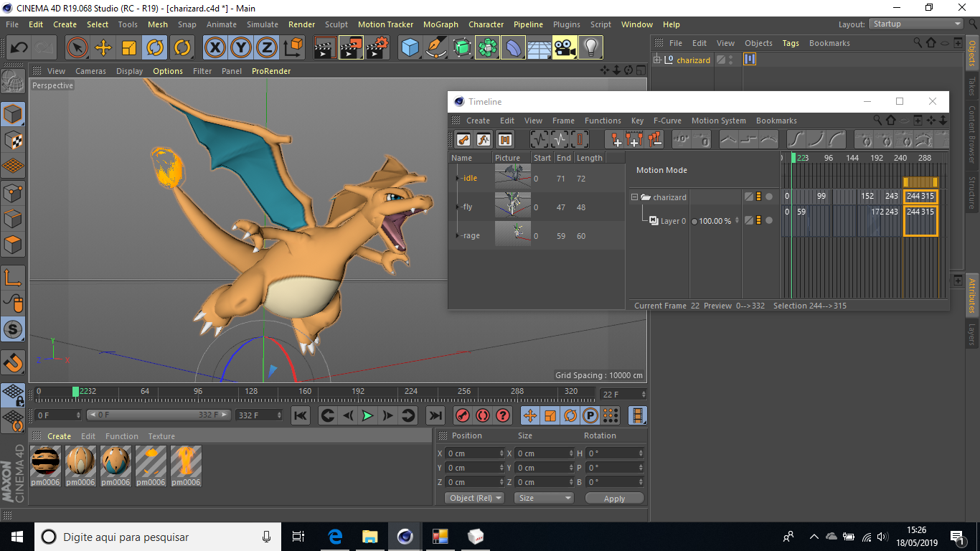Toggle the Y-axis lock
This screenshot has height=551, width=980.
pos(241,48)
